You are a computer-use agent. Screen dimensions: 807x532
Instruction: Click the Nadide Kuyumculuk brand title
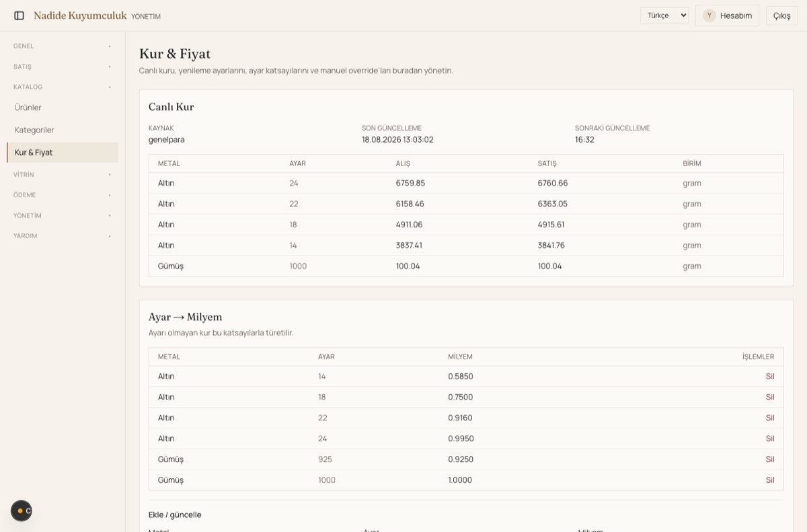click(80, 15)
